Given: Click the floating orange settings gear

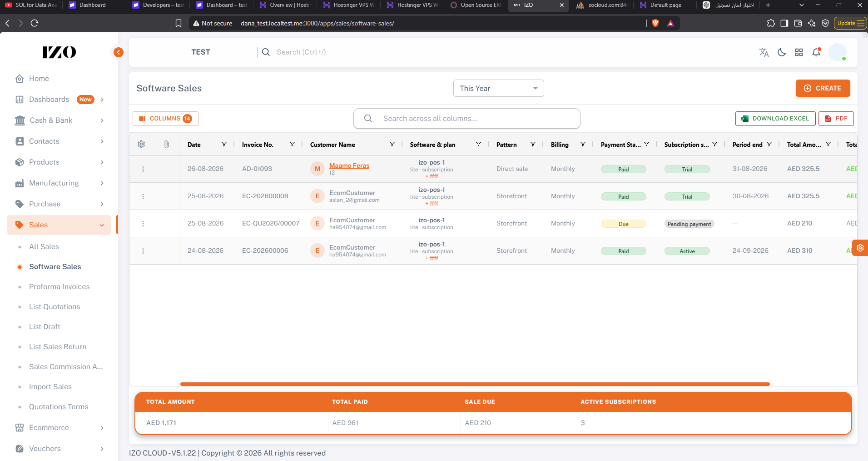Looking at the screenshot, I should [x=860, y=248].
